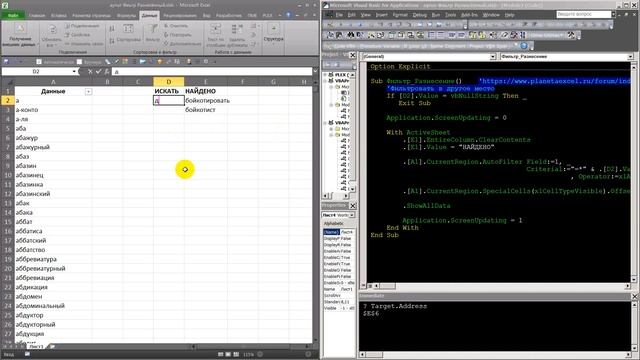This screenshot has width=640, height=360.
Task: Click the binoculars icon in VBA custom toolbar
Action: point(351,35)
